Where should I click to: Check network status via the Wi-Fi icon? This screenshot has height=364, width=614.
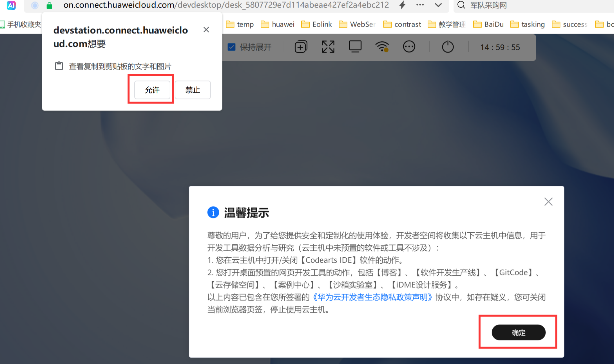382,47
